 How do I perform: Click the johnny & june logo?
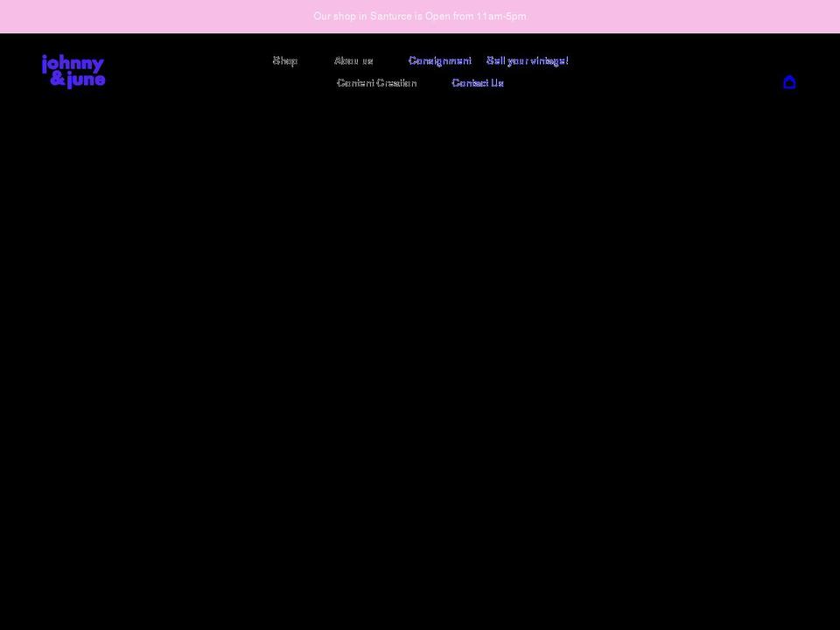point(73,71)
